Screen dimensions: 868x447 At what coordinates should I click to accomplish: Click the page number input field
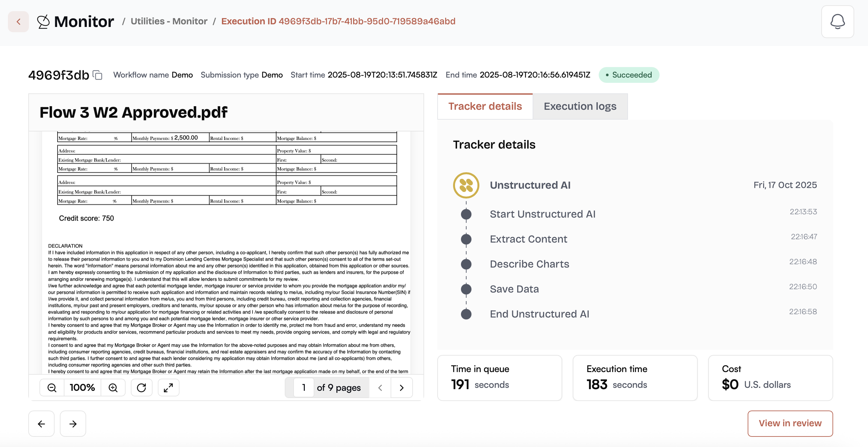[303, 388]
